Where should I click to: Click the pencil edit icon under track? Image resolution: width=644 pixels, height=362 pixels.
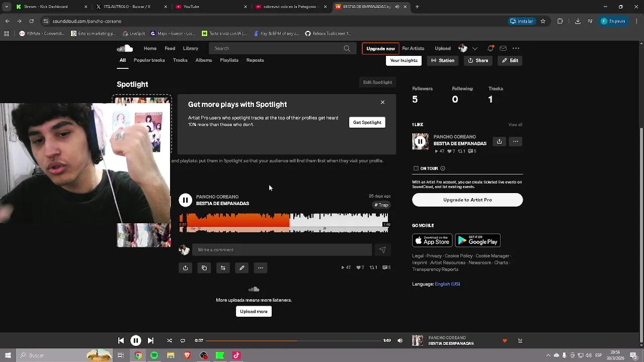pyautogui.click(x=242, y=268)
